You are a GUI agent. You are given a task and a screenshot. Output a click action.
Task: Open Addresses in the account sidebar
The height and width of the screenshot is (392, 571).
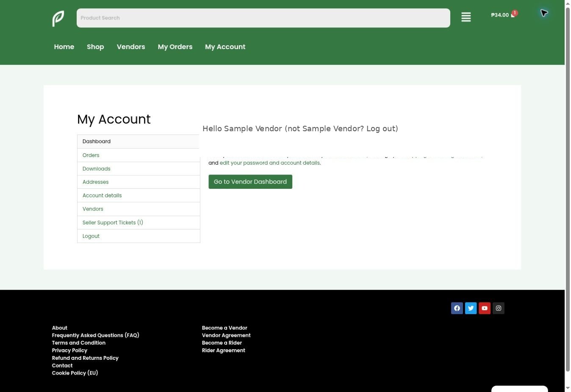pyautogui.click(x=139, y=182)
